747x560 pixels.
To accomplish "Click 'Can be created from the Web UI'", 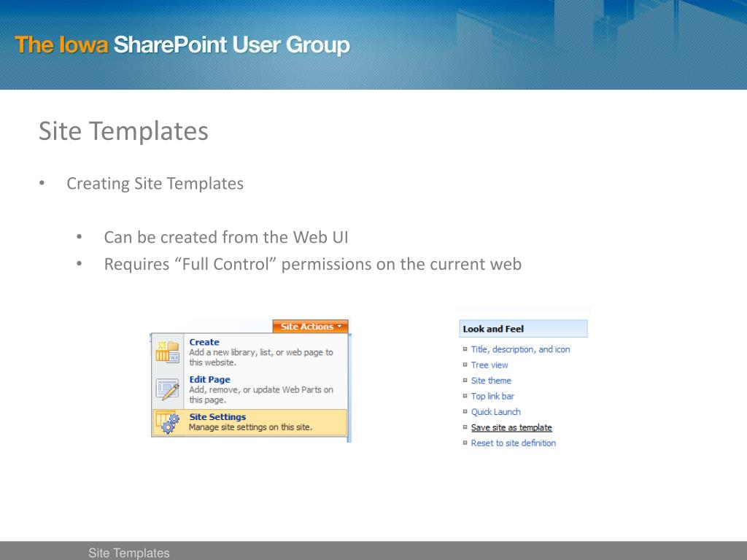I will pyautogui.click(x=226, y=237).
